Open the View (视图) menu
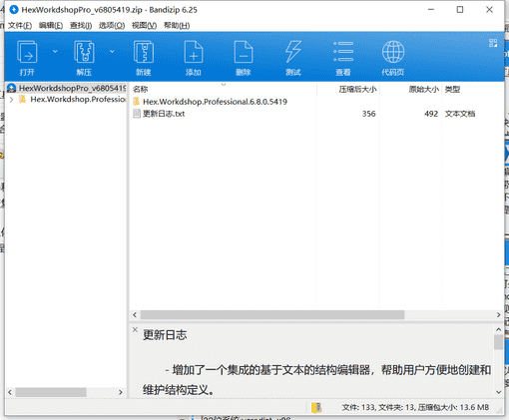 coord(144,26)
